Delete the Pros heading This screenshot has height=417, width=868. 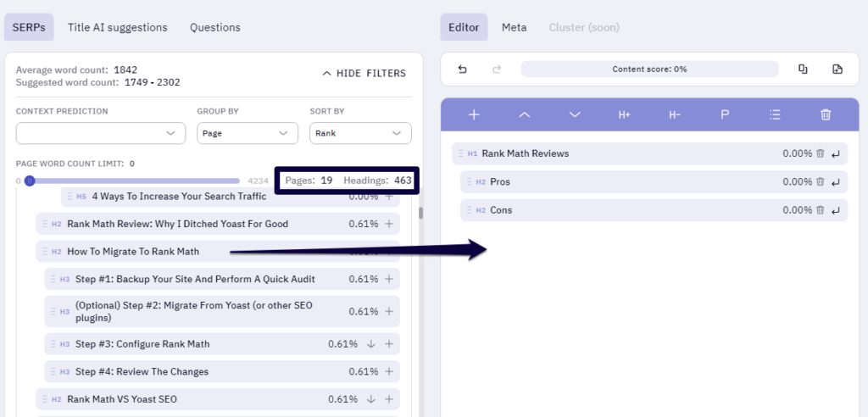821,181
